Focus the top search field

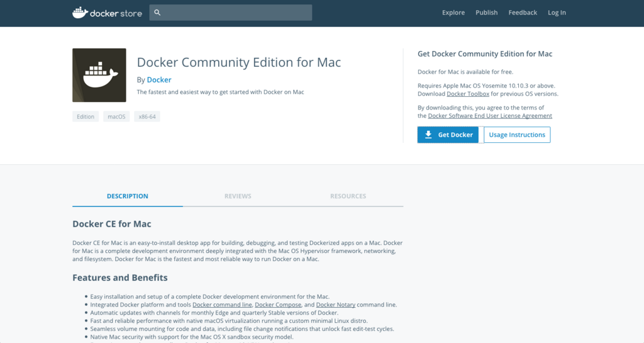(x=231, y=13)
